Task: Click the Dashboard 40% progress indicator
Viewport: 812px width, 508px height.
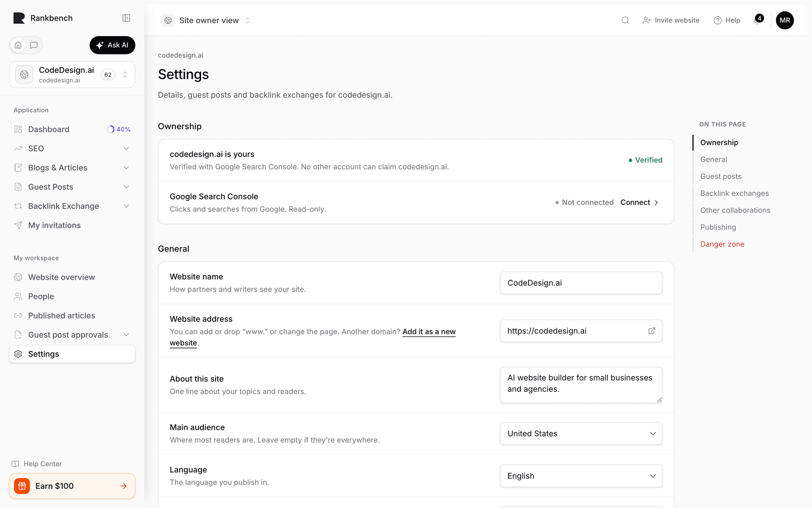Action: click(118, 129)
